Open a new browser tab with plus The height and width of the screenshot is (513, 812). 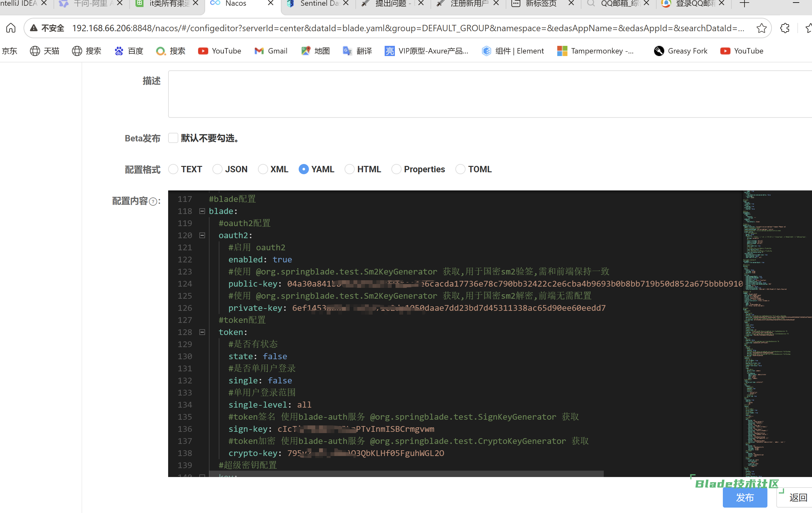point(744,4)
